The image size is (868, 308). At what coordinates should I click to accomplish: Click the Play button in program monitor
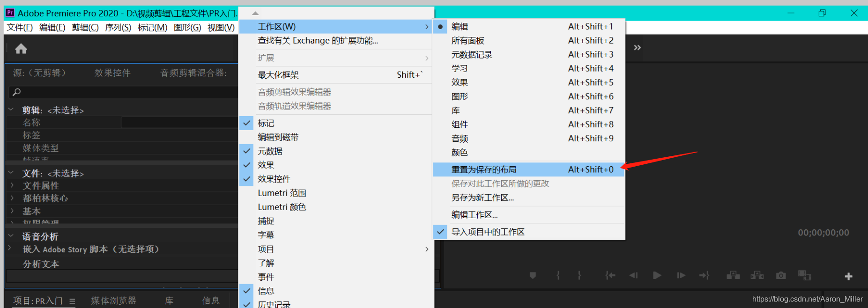click(x=657, y=276)
